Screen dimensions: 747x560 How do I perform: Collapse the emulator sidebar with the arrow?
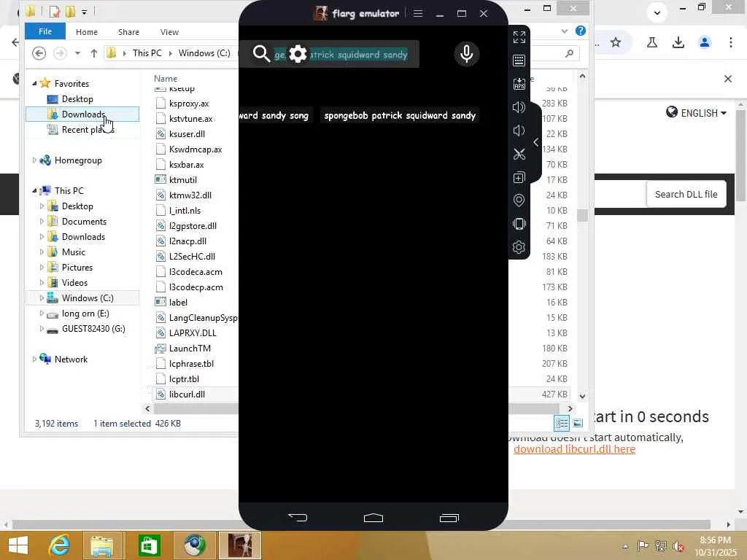(x=536, y=142)
